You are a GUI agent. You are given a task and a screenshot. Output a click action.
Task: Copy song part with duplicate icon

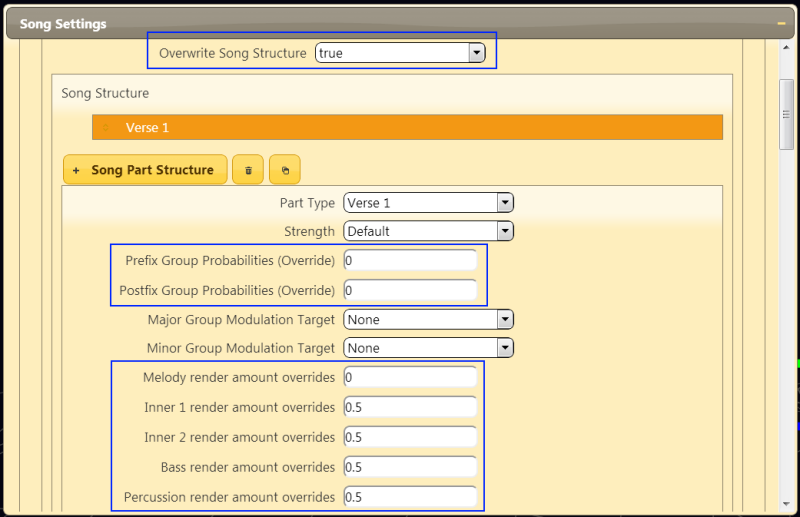(285, 169)
